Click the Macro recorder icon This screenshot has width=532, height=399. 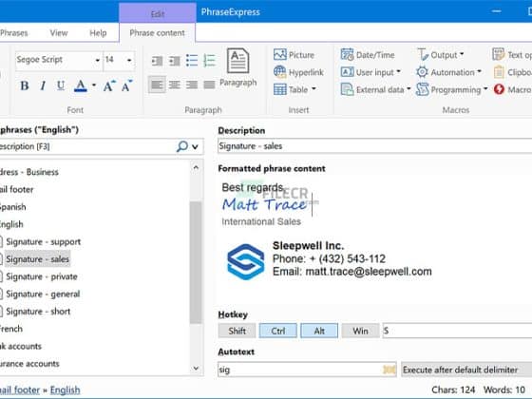click(499, 89)
